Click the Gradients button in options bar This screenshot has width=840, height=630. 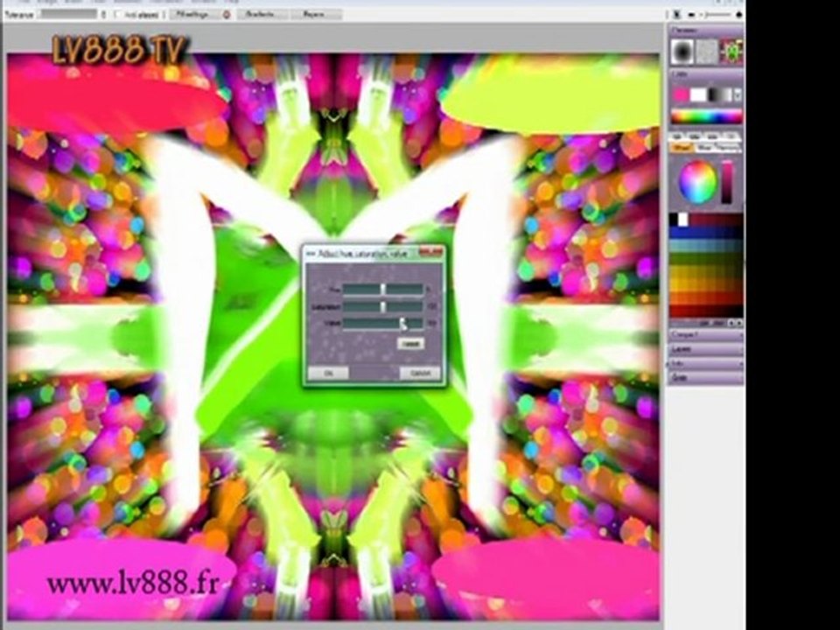262,15
